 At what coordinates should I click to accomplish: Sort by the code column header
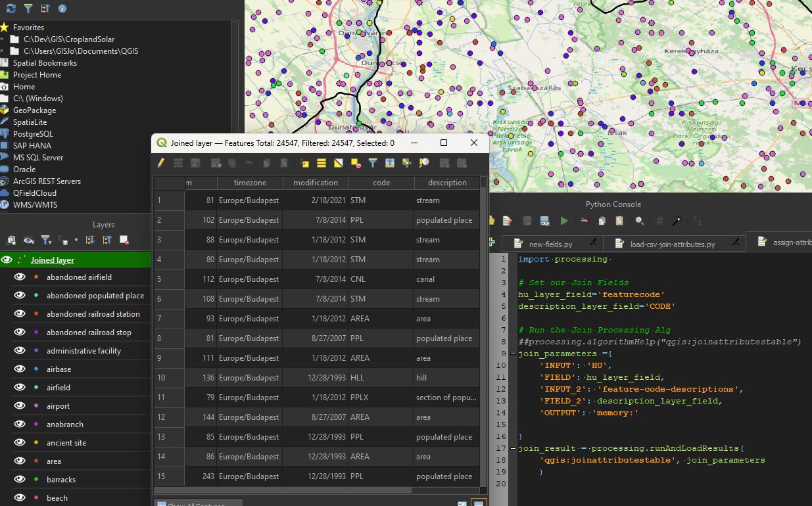(x=381, y=183)
